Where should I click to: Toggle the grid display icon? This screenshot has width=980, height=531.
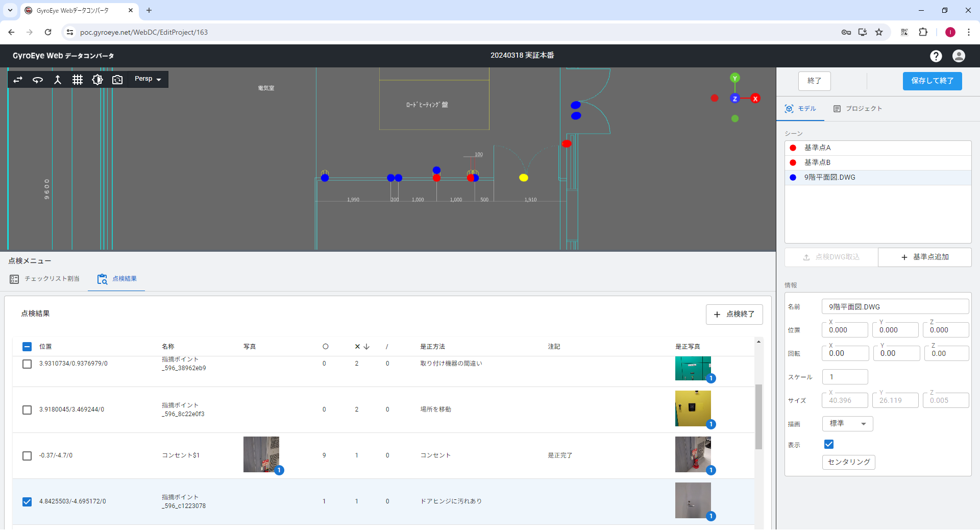[78, 80]
